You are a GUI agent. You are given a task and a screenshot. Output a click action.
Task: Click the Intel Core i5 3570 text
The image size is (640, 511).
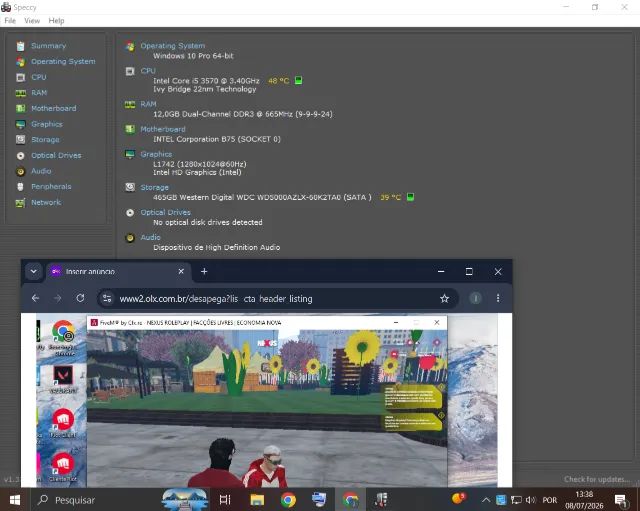(x=206, y=81)
